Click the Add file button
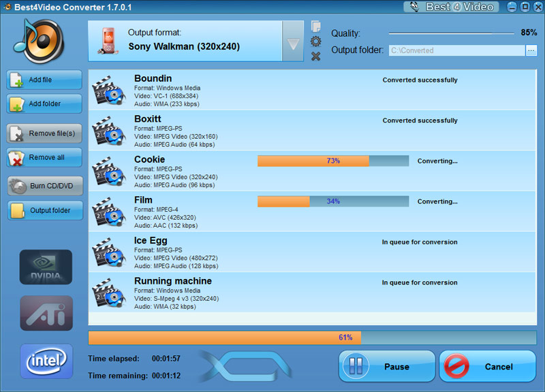The height and width of the screenshot is (392, 545). tap(44, 80)
